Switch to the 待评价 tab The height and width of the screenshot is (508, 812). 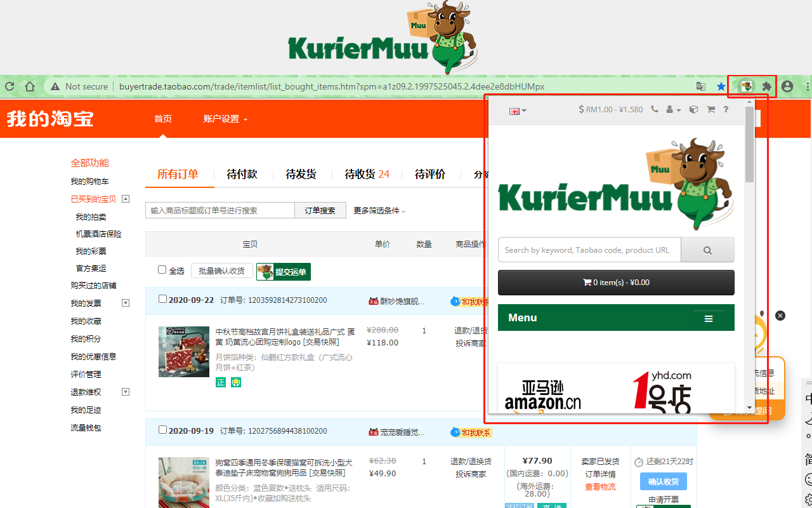(x=430, y=174)
